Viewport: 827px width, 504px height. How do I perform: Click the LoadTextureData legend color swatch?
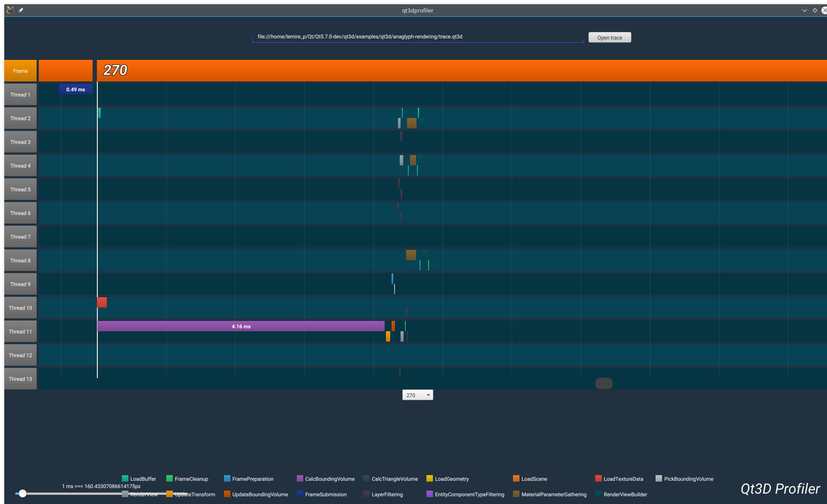(x=598, y=478)
